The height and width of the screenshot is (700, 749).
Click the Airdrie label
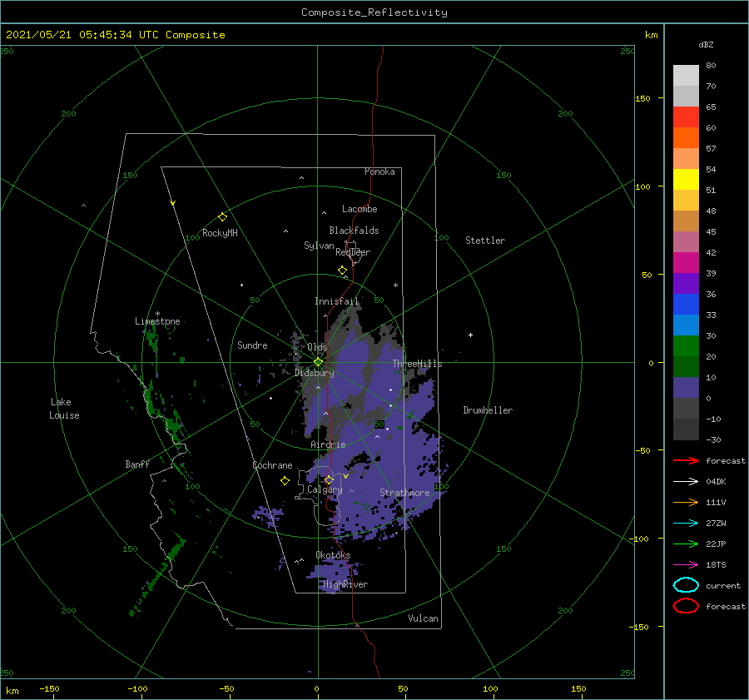click(x=328, y=444)
